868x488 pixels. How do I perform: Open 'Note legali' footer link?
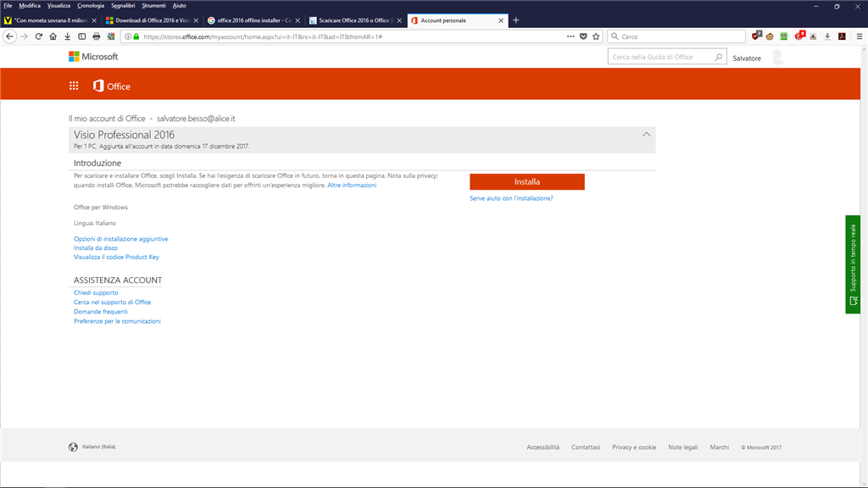tap(682, 447)
